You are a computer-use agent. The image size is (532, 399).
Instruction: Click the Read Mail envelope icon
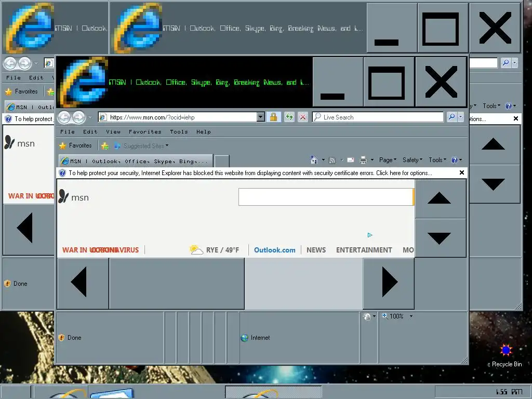351,160
